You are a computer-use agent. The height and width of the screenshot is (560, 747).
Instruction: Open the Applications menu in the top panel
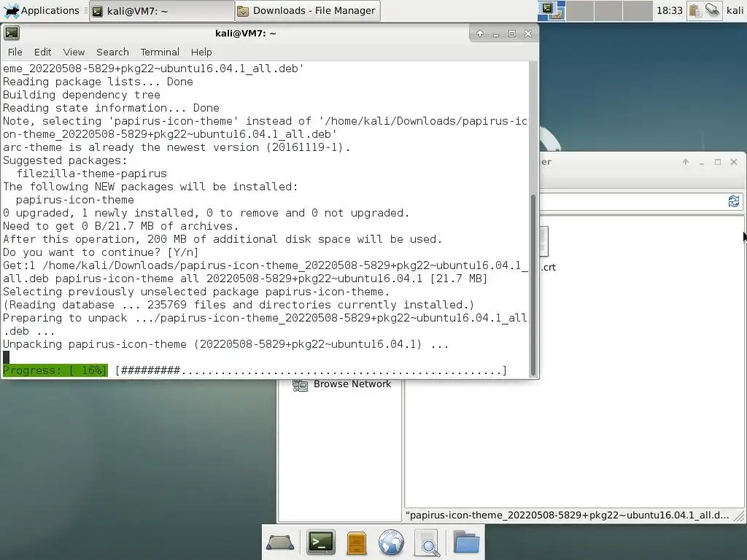coord(41,10)
